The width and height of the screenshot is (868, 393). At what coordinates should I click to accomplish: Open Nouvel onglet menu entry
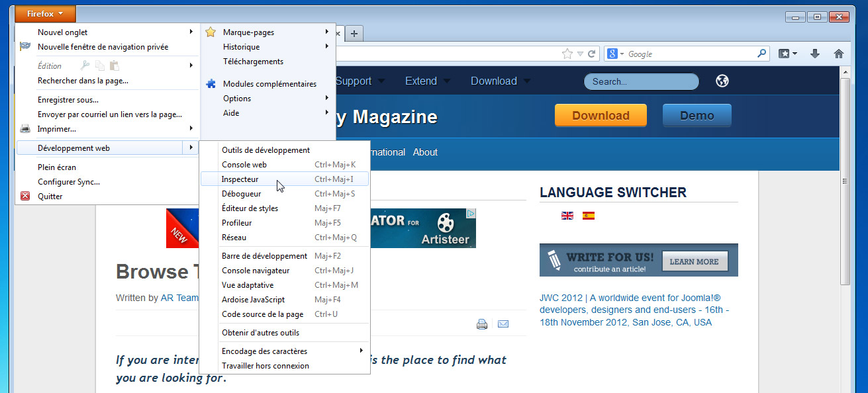point(62,32)
